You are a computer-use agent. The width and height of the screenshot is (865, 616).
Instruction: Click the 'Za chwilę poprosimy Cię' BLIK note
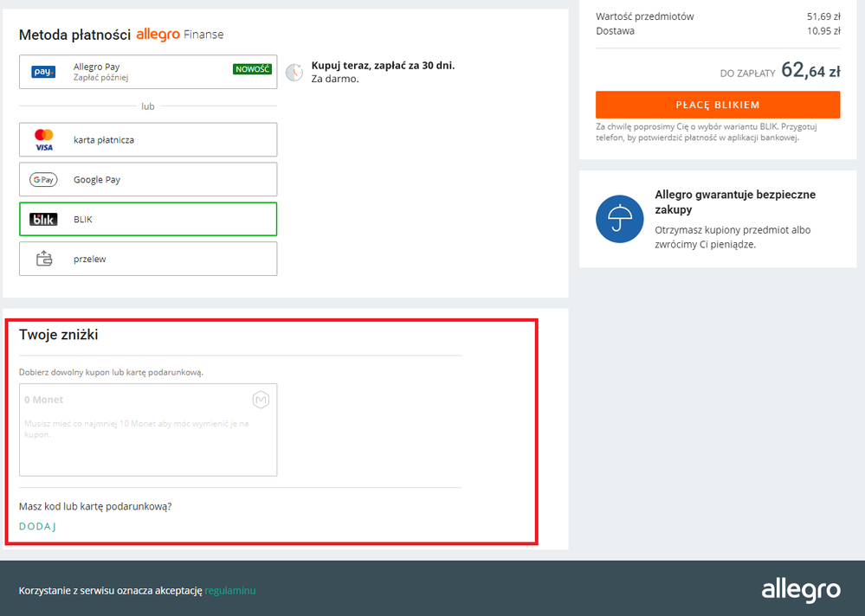point(707,132)
